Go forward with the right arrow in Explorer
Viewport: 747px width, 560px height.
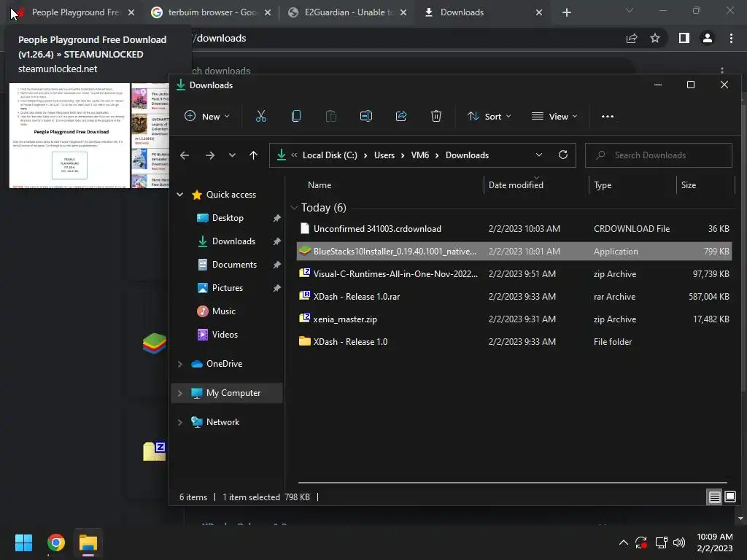click(x=209, y=155)
